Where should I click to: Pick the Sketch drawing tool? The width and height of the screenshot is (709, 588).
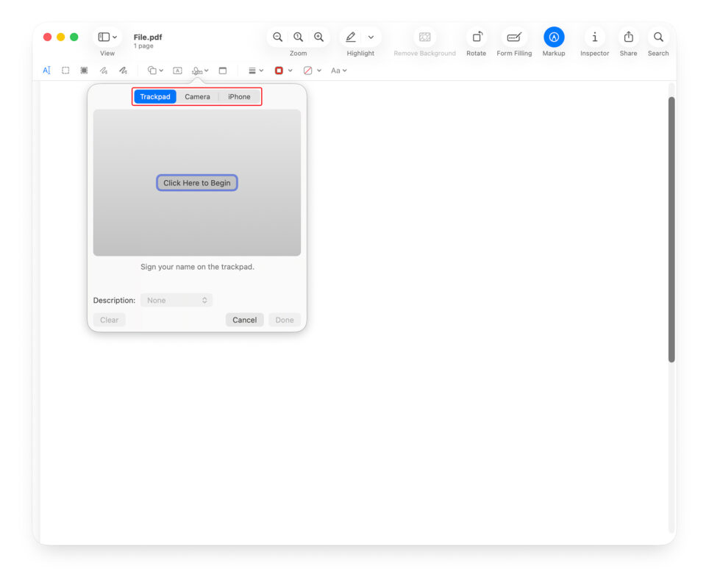pos(104,71)
